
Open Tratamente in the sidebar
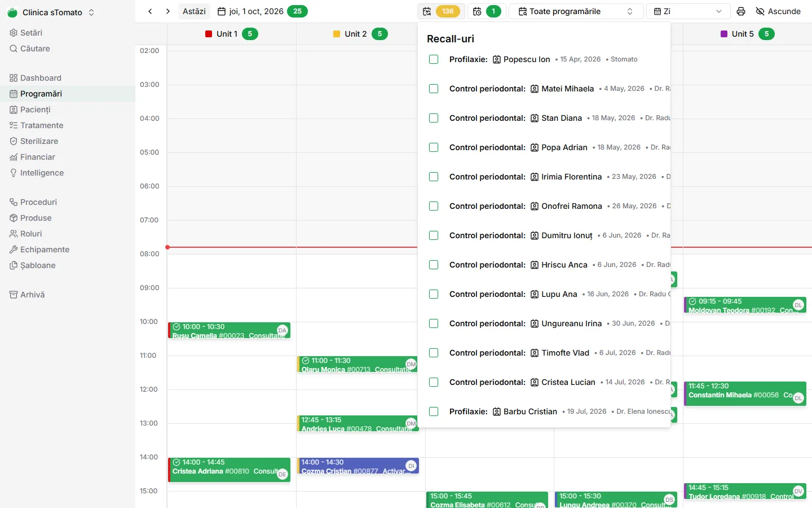(x=68, y=125)
